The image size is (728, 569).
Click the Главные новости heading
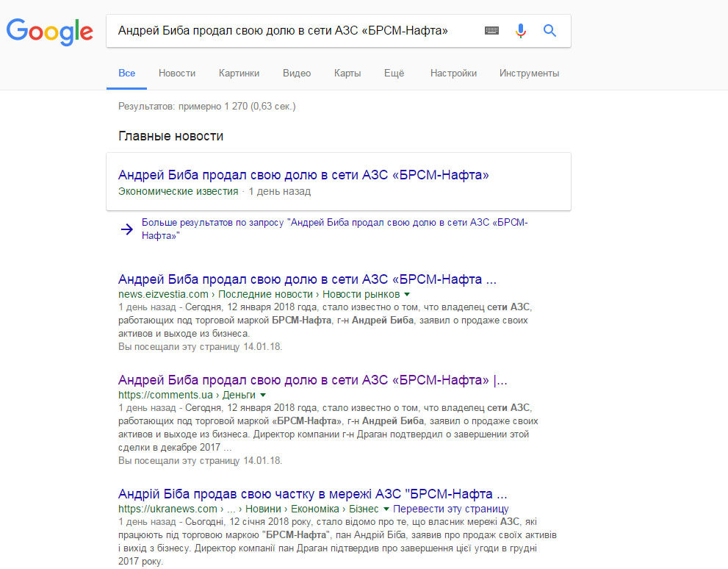click(171, 136)
